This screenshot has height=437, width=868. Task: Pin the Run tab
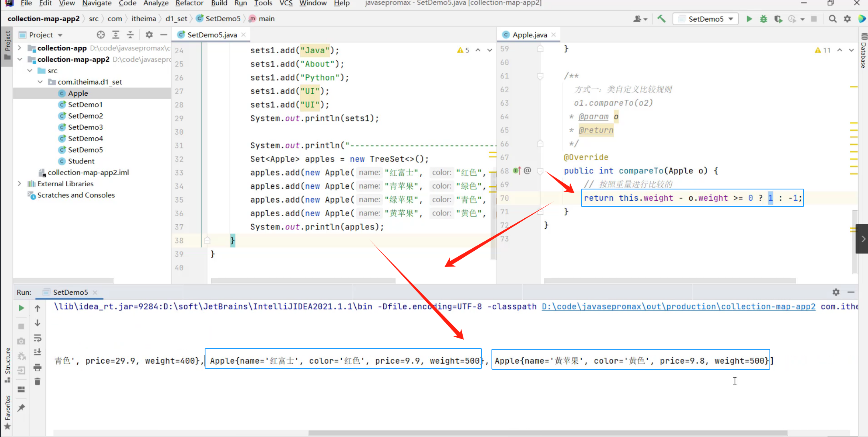[x=21, y=408]
